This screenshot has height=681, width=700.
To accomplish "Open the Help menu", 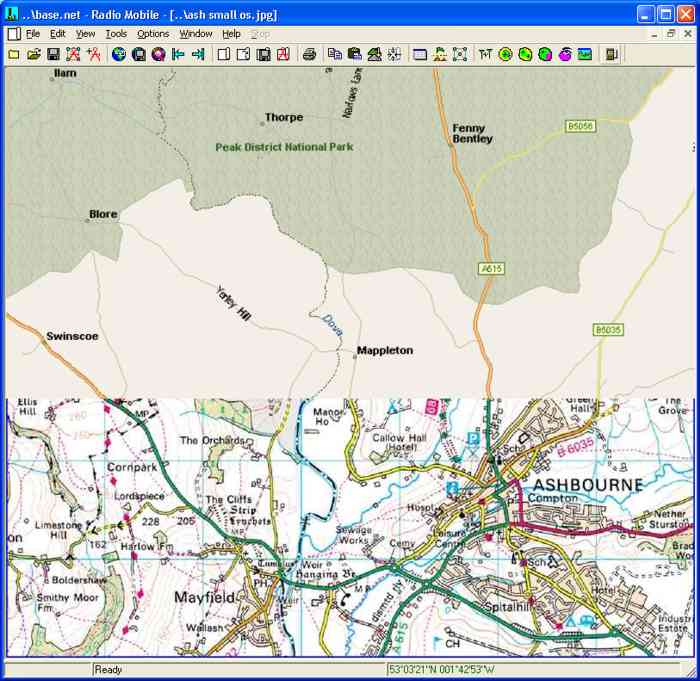I will coord(231,34).
